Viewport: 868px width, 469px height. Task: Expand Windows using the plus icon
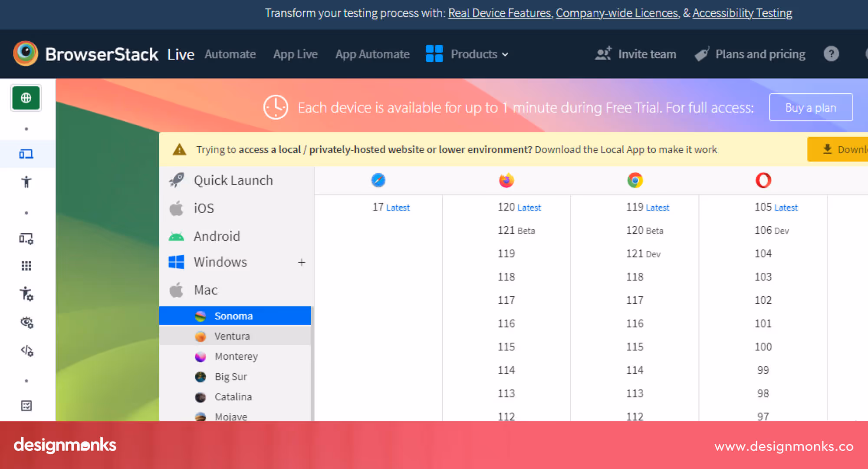[x=301, y=262]
